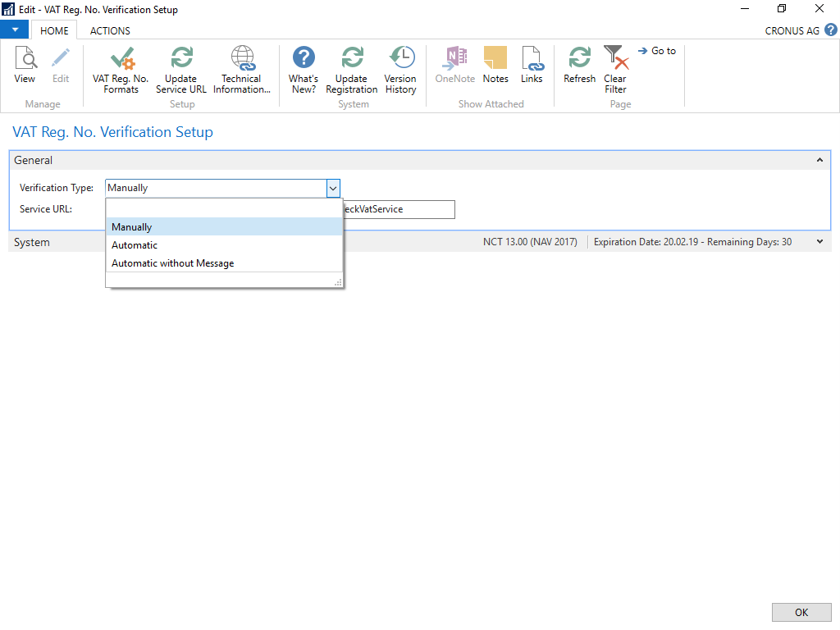Click the OK button
Image resolution: width=840 pixels, height=630 pixels.
tap(801, 612)
